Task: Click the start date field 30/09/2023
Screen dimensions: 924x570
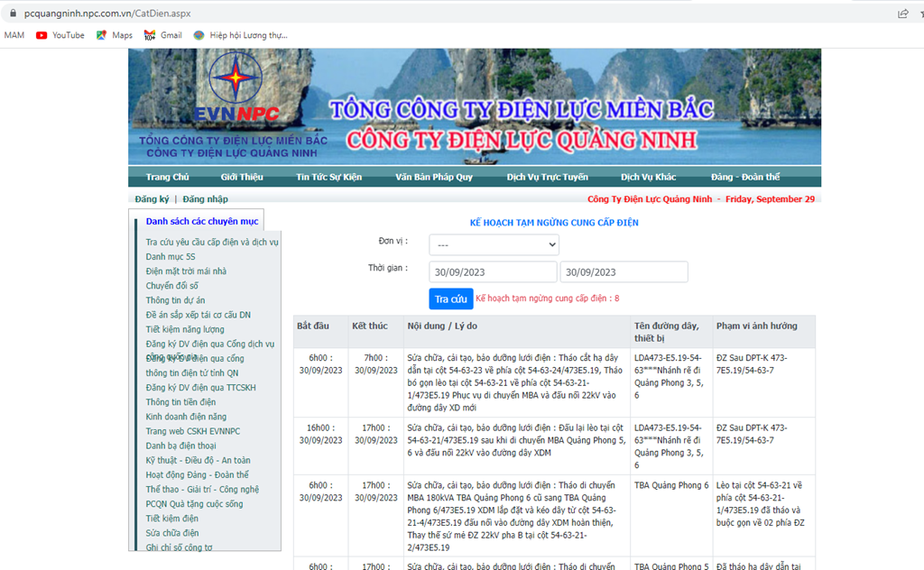Action: coord(493,272)
